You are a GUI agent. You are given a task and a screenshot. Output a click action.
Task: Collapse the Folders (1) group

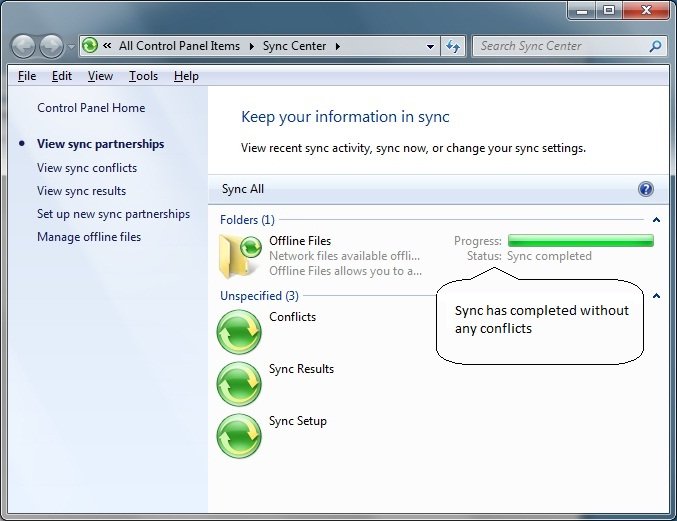tap(656, 219)
